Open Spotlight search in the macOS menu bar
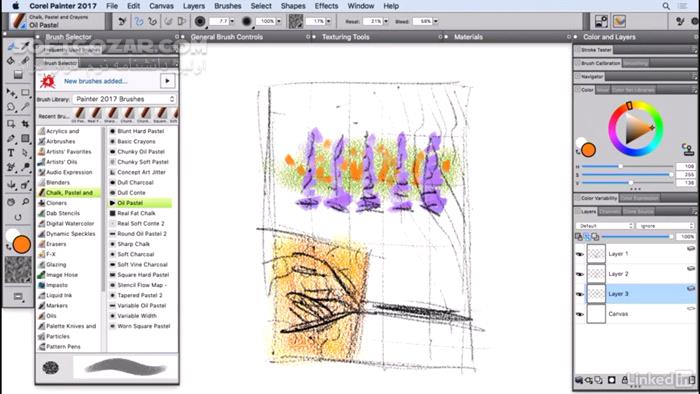This screenshot has width=700, height=394. tap(666, 6)
